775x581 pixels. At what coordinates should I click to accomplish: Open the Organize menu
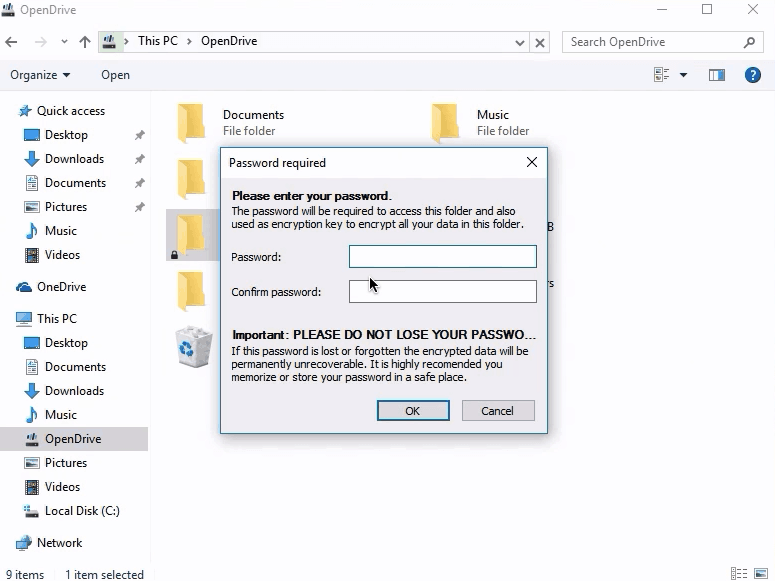tap(40, 75)
